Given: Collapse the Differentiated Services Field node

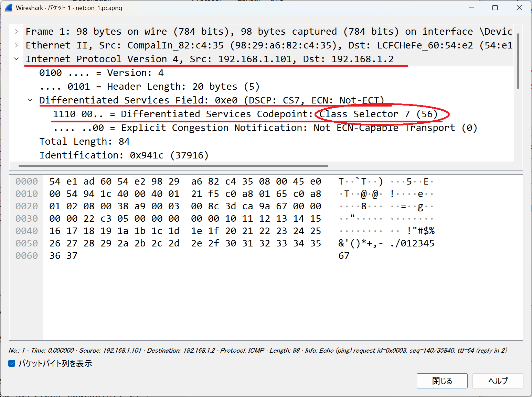Looking at the screenshot, I should (30, 100).
